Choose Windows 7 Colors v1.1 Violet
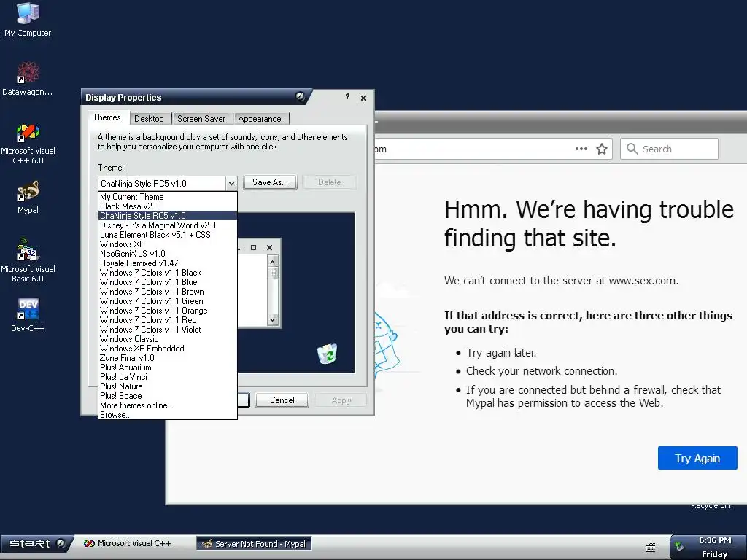 [x=168, y=330]
